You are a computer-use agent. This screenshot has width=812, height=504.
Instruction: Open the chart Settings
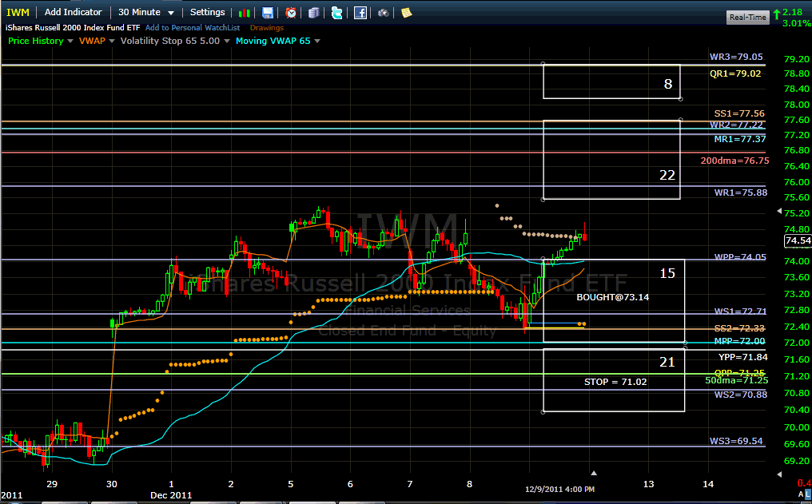pyautogui.click(x=207, y=12)
